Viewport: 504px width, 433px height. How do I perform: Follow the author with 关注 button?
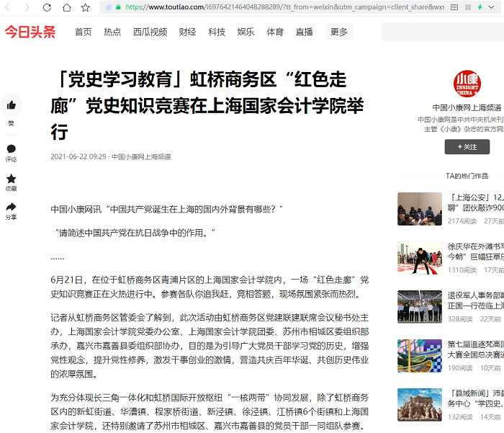coord(467,146)
